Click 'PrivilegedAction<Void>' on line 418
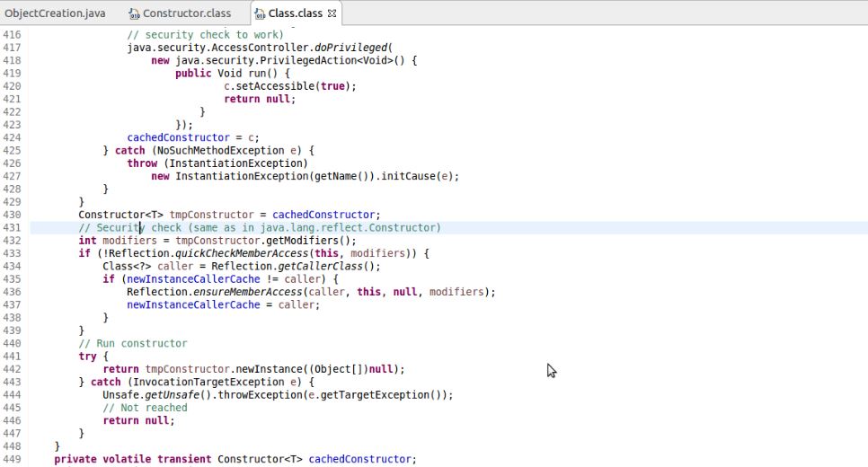 click(326, 60)
